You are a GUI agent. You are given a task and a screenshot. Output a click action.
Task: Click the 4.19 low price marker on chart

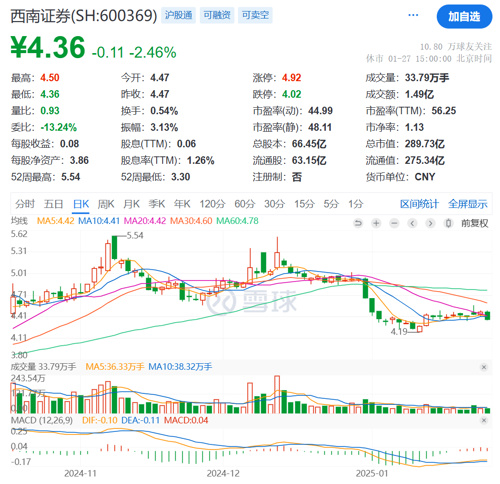pos(399,332)
